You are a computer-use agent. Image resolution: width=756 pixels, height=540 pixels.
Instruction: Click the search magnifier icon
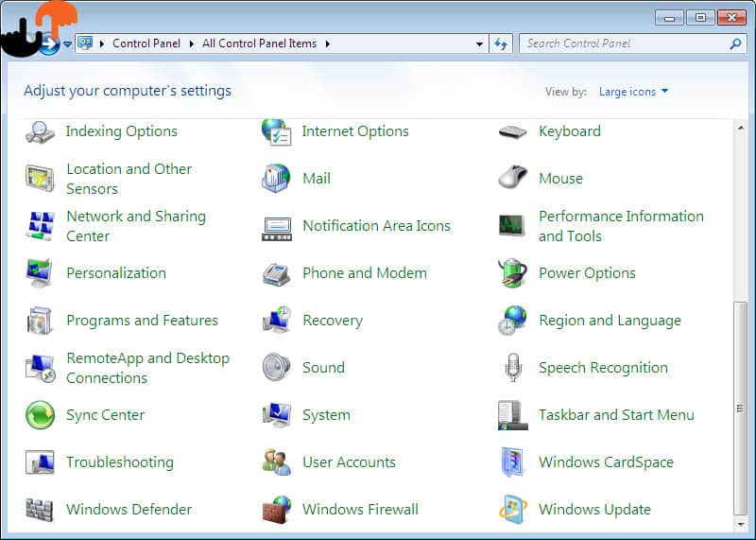point(735,44)
